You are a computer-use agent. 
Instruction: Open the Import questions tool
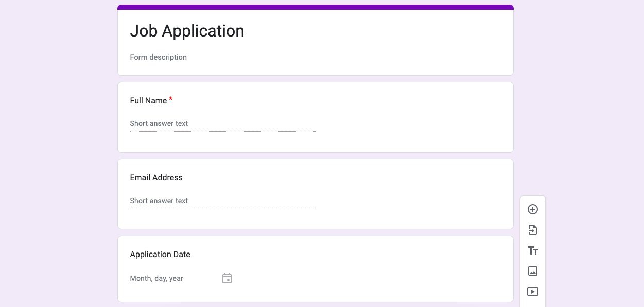coord(533,230)
